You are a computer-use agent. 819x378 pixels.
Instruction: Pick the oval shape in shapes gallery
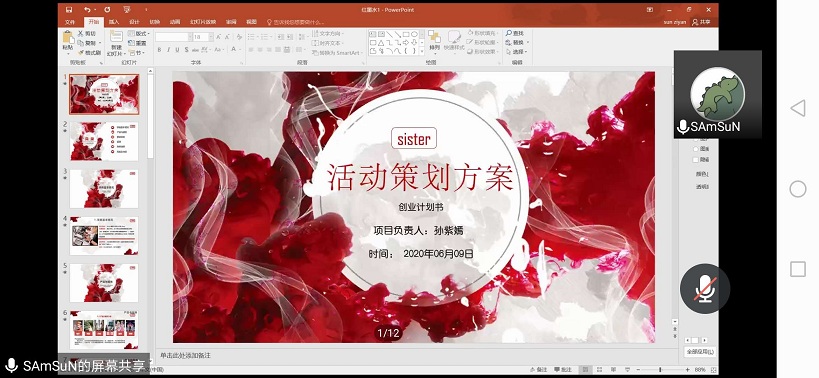point(414,34)
